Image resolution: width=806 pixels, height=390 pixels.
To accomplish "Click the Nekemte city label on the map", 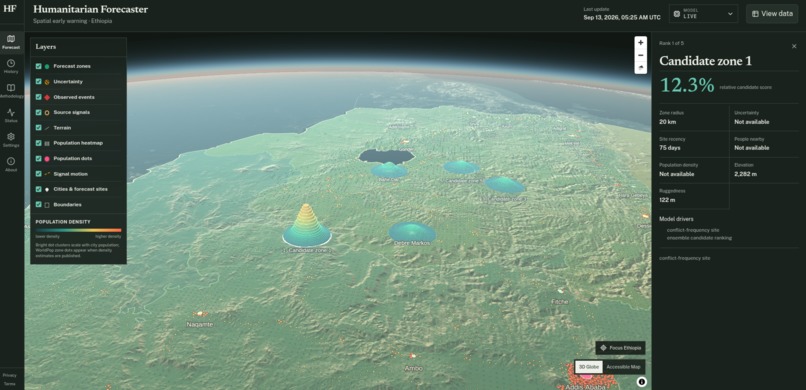I will coord(199,324).
